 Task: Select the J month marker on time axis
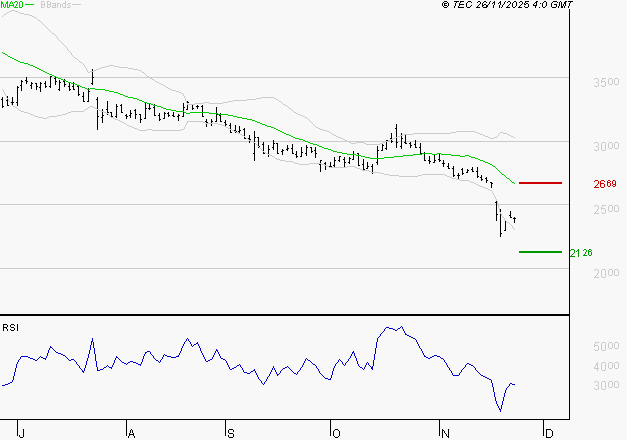pos(22,433)
